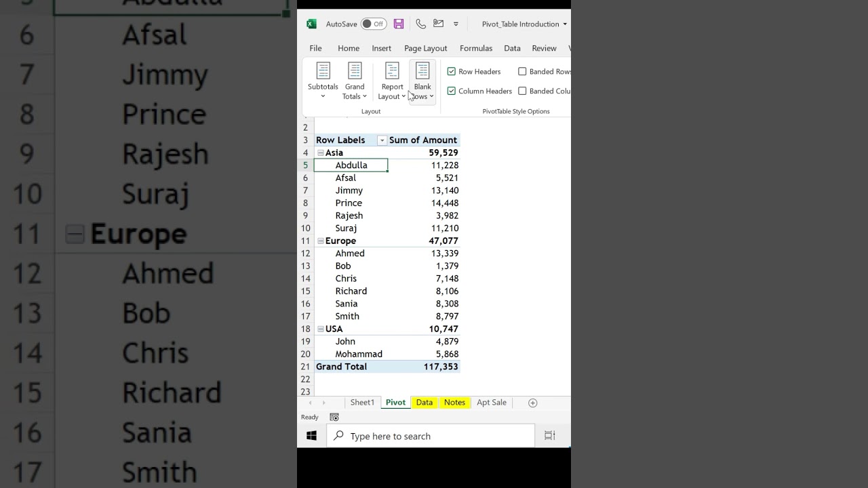Click the previous sheet navigation arrow
Viewport: 868px width, 488px height.
tap(311, 403)
